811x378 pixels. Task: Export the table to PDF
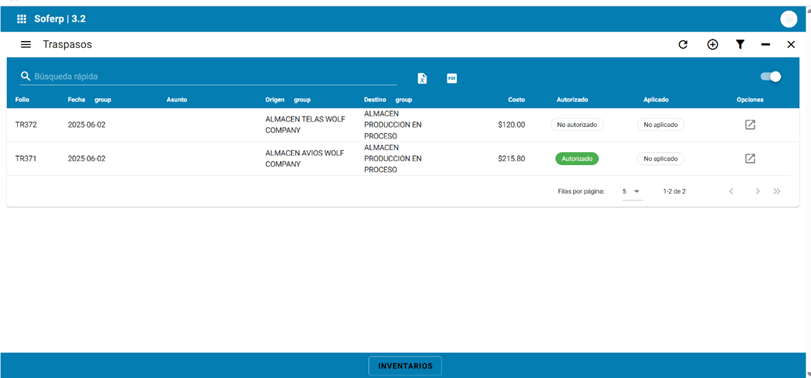[x=452, y=79]
